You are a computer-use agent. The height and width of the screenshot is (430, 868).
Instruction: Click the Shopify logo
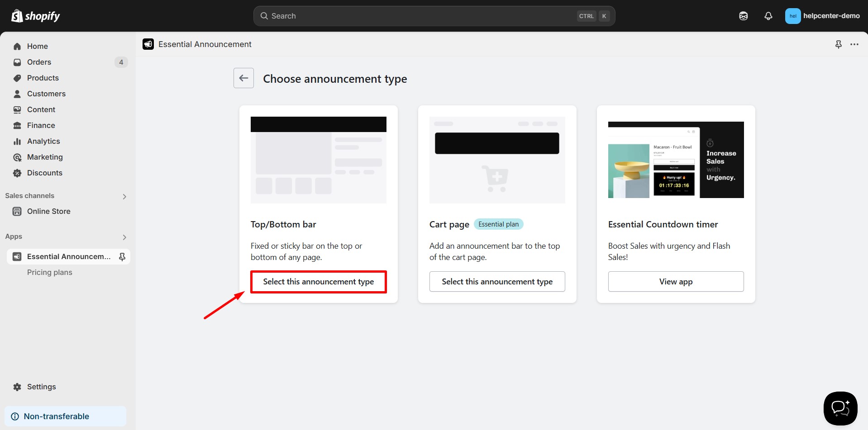tap(36, 16)
